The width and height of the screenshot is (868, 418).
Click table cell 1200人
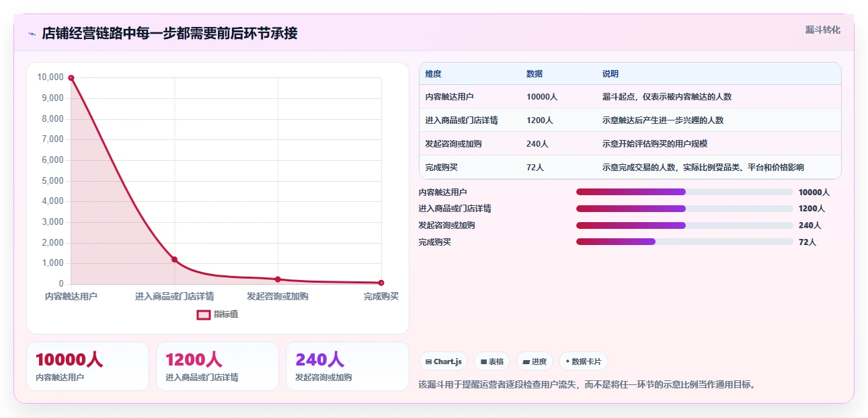540,120
